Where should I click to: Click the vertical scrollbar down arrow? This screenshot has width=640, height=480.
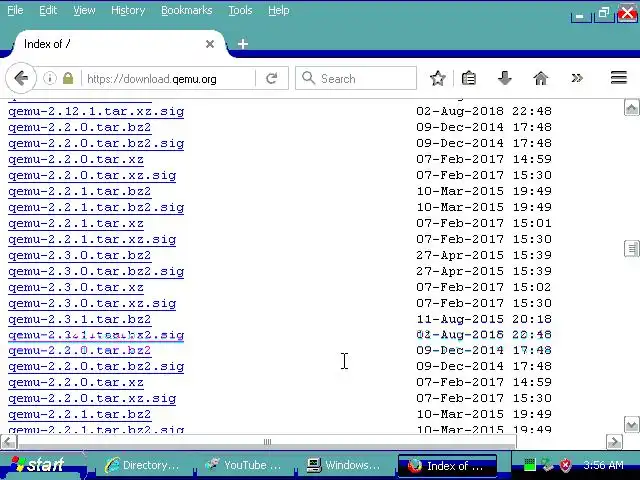click(x=631, y=424)
